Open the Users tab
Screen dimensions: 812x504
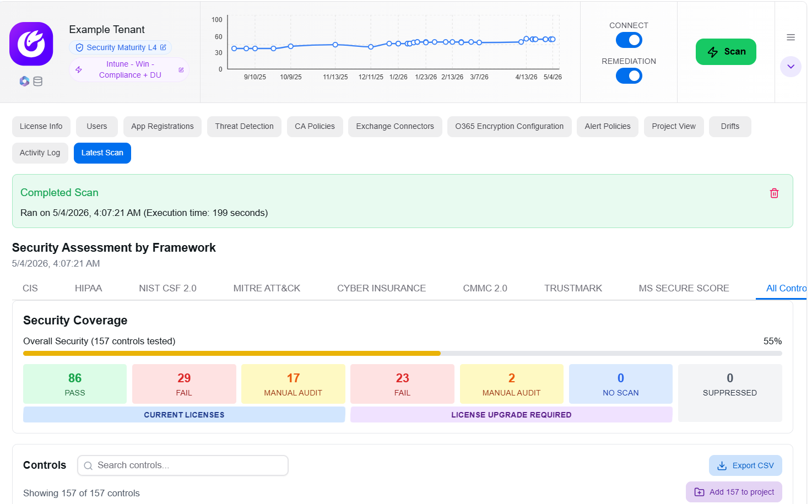click(x=97, y=127)
